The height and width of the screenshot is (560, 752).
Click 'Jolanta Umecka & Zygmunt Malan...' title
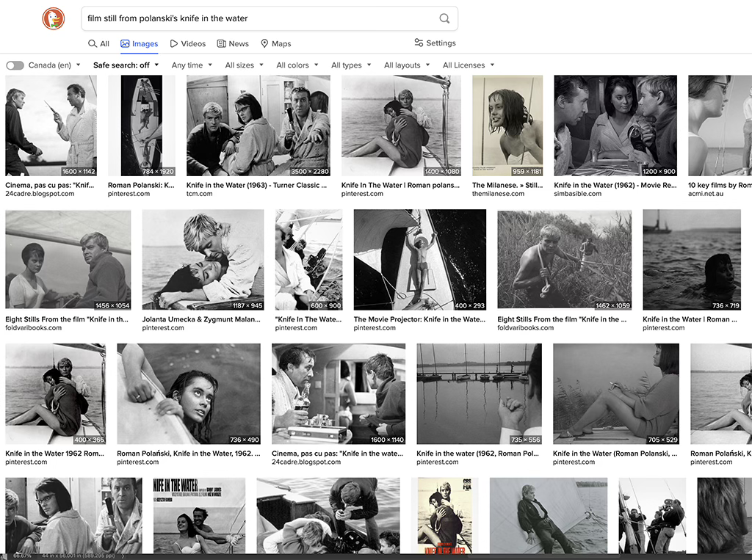(x=201, y=319)
